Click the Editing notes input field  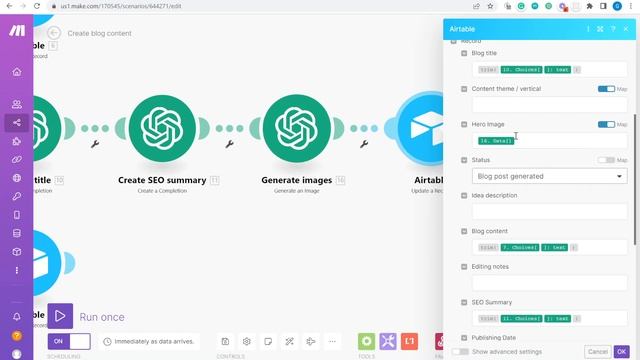(549, 283)
